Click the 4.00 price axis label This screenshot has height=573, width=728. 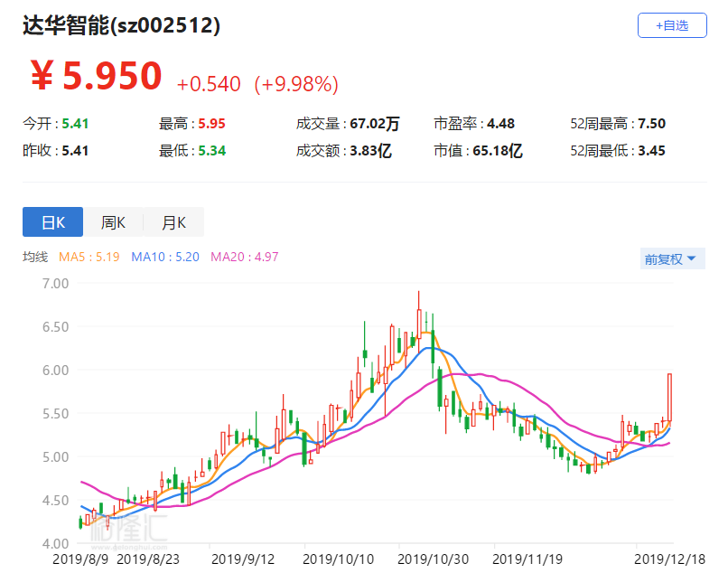[55, 544]
